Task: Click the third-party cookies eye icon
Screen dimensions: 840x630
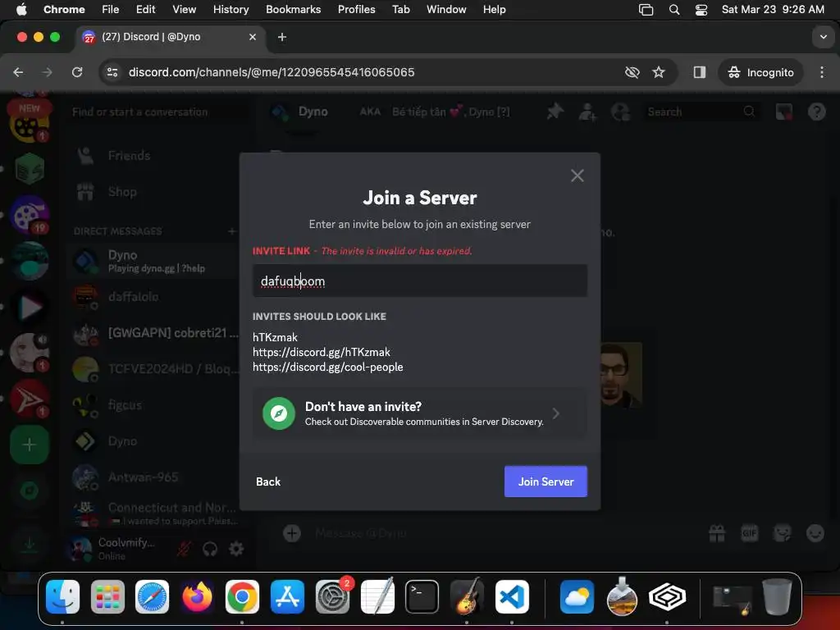Action: pyautogui.click(x=632, y=72)
